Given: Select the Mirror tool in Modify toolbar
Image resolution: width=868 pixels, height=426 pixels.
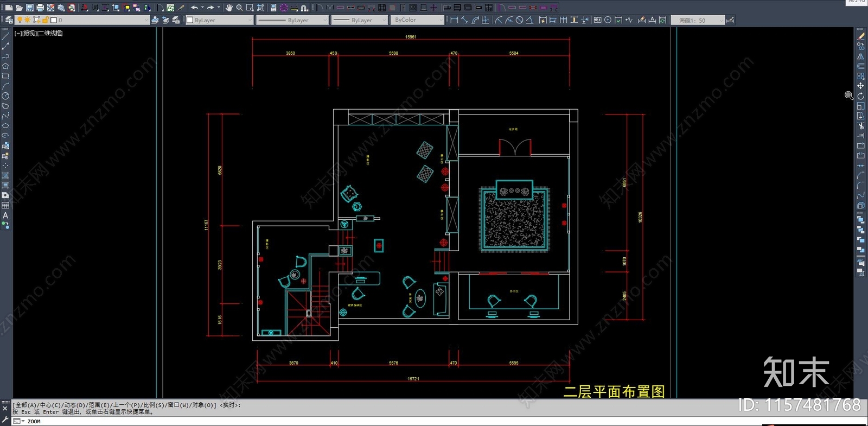Looking at the screenshot, I should point(860,56).
